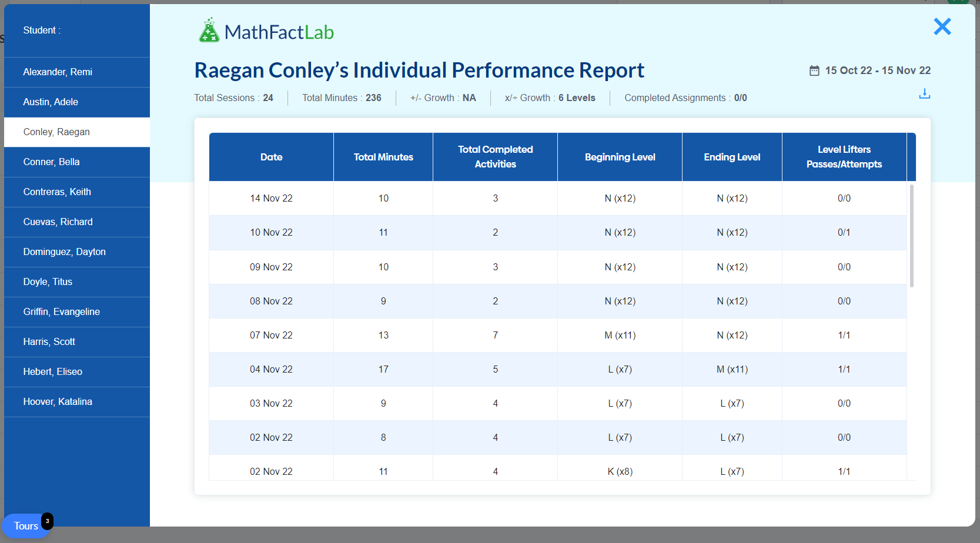980x543 pixels.
Task: Select student Austin, Adele
Action: 77,102
